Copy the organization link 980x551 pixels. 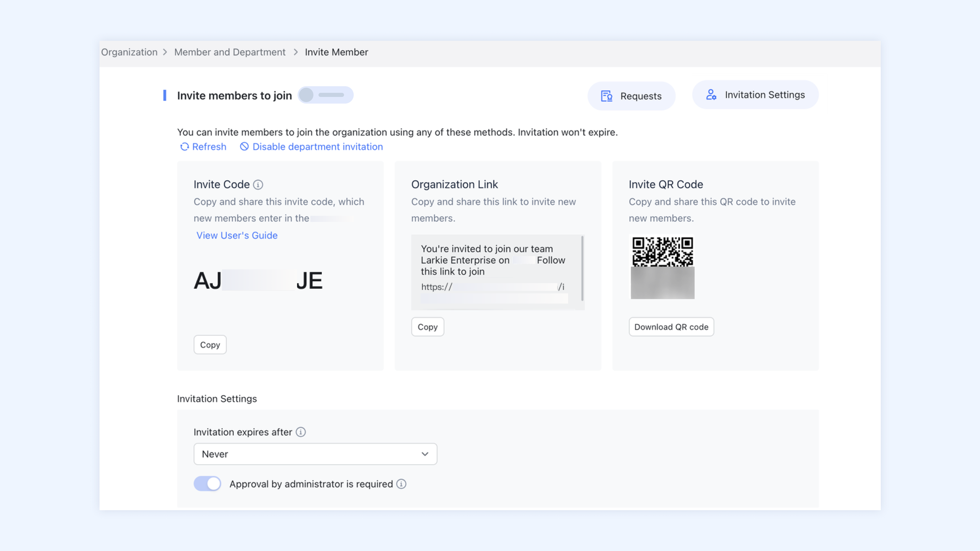pyautogui.click(x=428, y=327)
